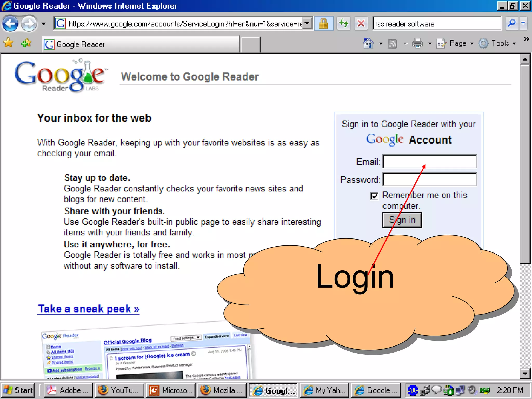Open a new blank tab

tap(250, 45)
